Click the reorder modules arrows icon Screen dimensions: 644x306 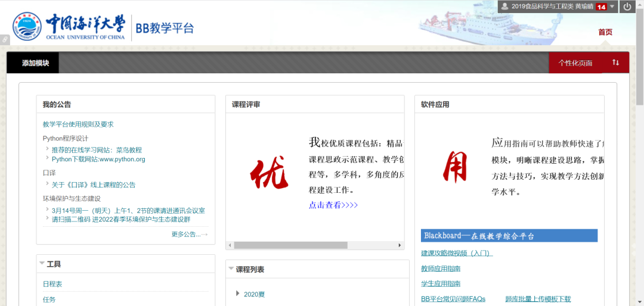(615, 63)
